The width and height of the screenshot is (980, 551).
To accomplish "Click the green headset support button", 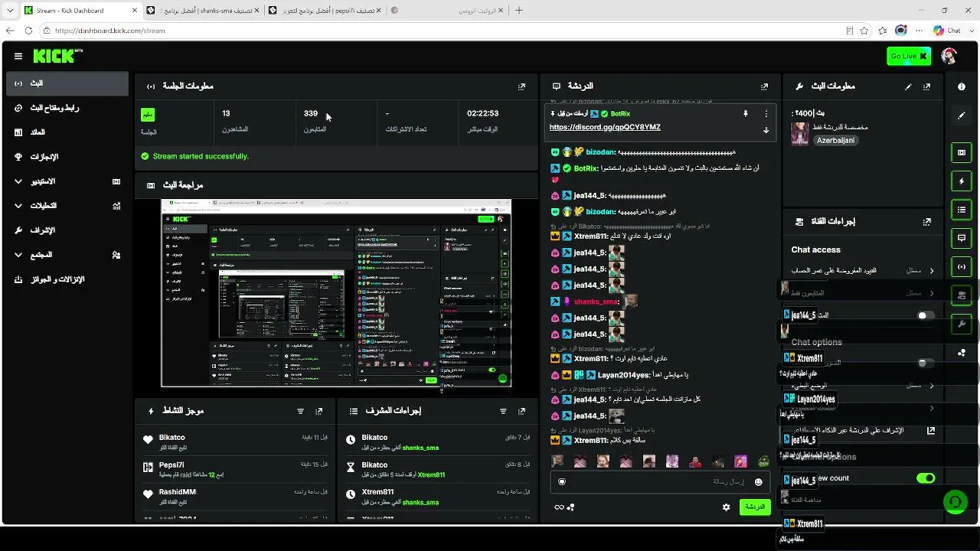I will pyautogui.click(x=955, y=502).
